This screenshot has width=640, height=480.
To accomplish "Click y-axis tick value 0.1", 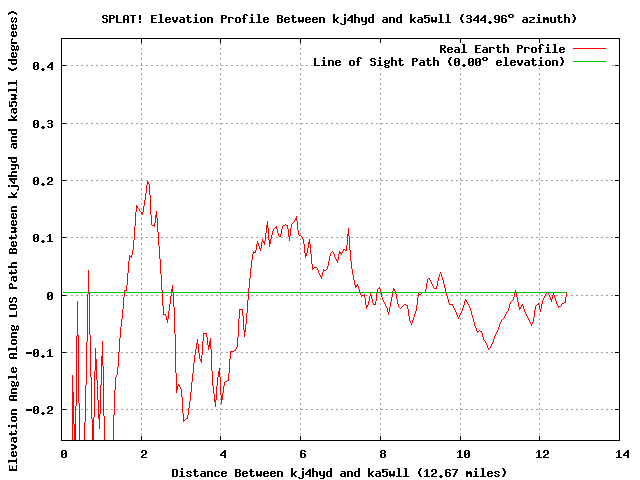I will (43, 238).
